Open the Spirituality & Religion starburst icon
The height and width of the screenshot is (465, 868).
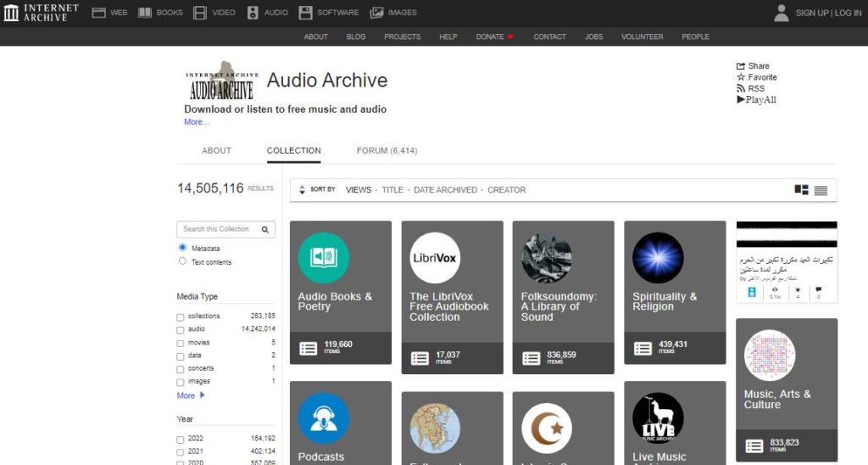pos(658,258)
